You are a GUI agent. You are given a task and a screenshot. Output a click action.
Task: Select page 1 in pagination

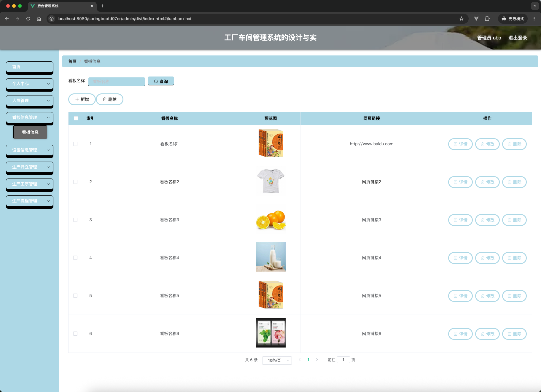tap(308, 360)
